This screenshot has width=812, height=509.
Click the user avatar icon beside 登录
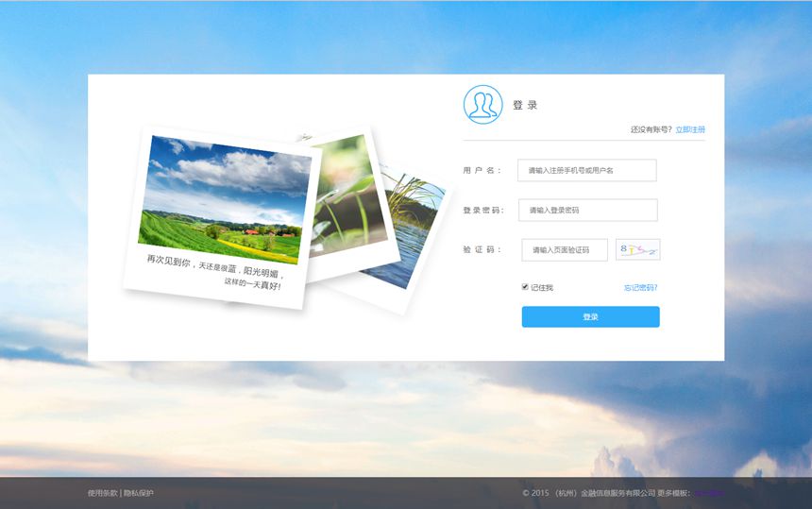(482, 104)
